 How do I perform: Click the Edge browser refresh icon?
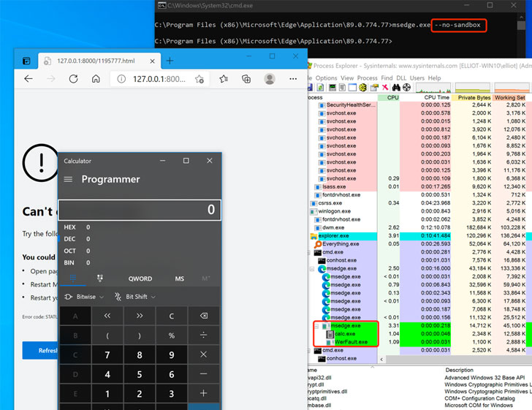coord(73,79)
